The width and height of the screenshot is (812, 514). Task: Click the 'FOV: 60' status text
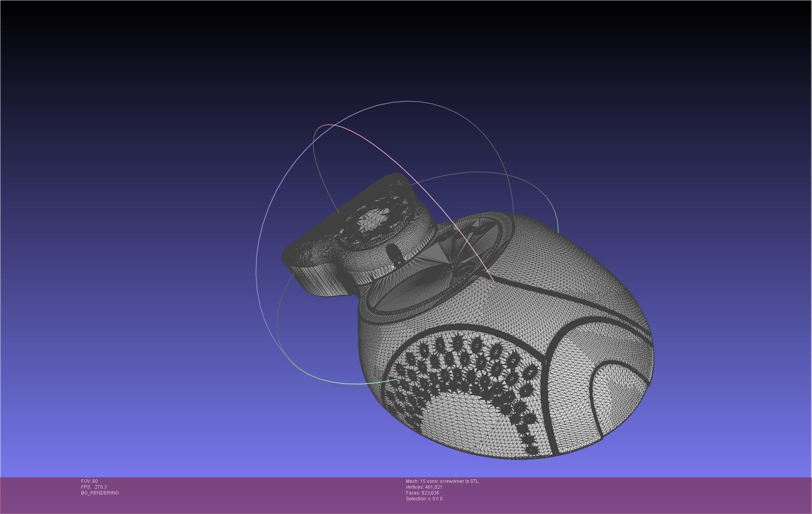coord(89,481)
